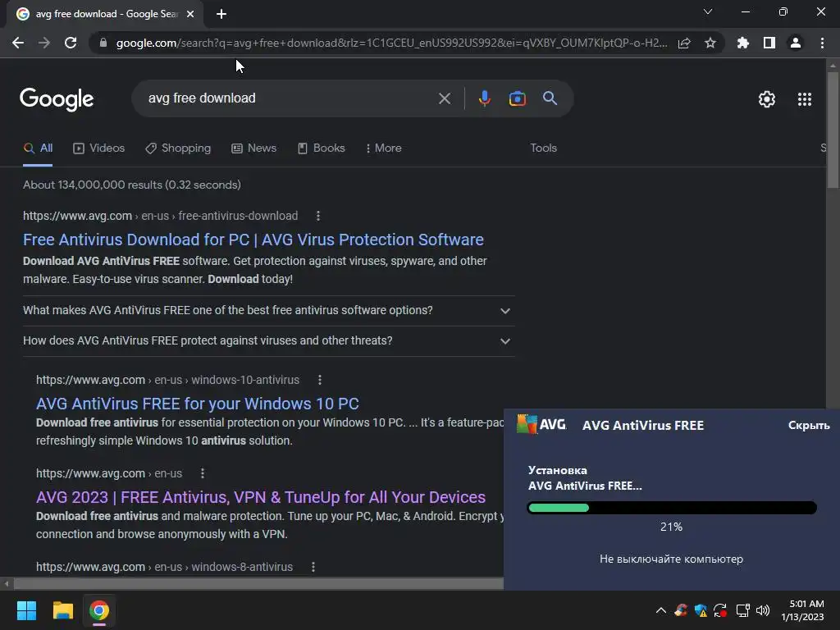Bookmark this page with the star icon
The image size is (840, 630).
(710, 43)
